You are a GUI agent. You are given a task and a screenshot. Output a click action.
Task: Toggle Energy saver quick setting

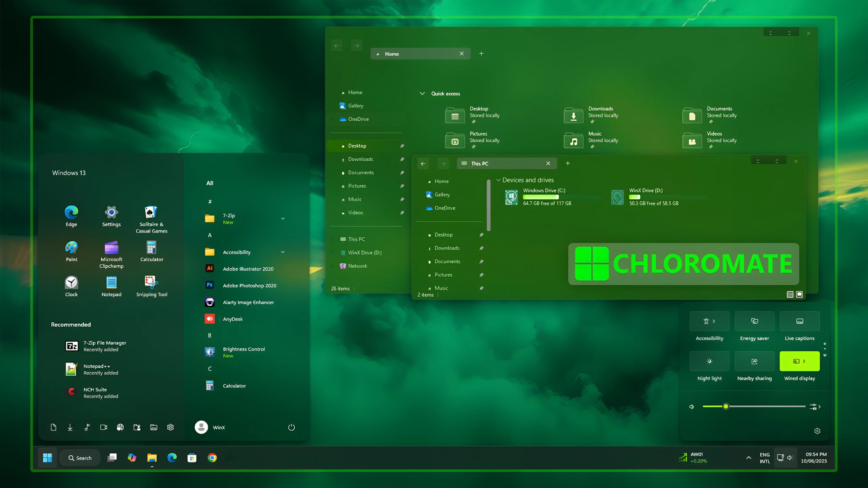[754, 321]
